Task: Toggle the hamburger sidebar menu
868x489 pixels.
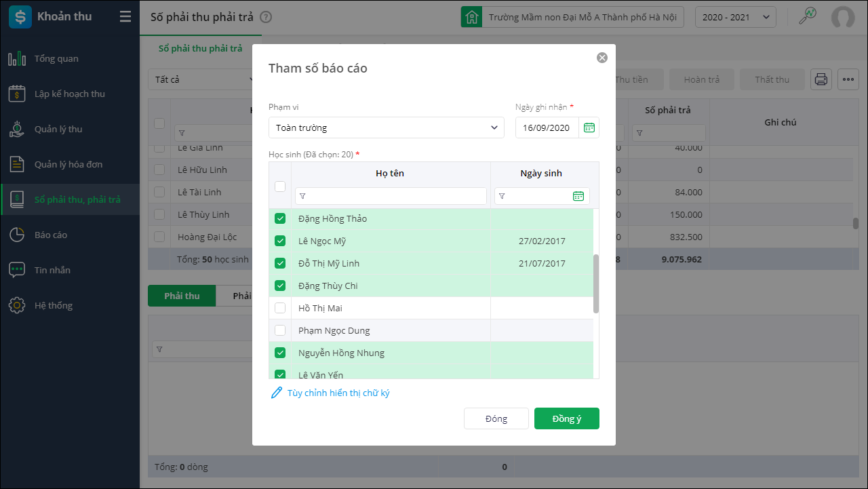Action: pos(125,17)
